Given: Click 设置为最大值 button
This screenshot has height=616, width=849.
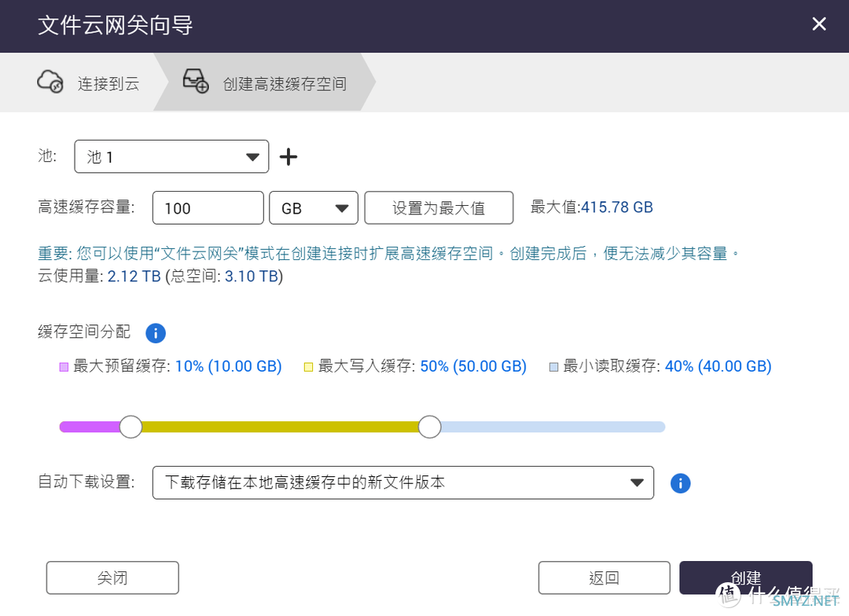Looking at the screenshot, I should coord(439,208).
